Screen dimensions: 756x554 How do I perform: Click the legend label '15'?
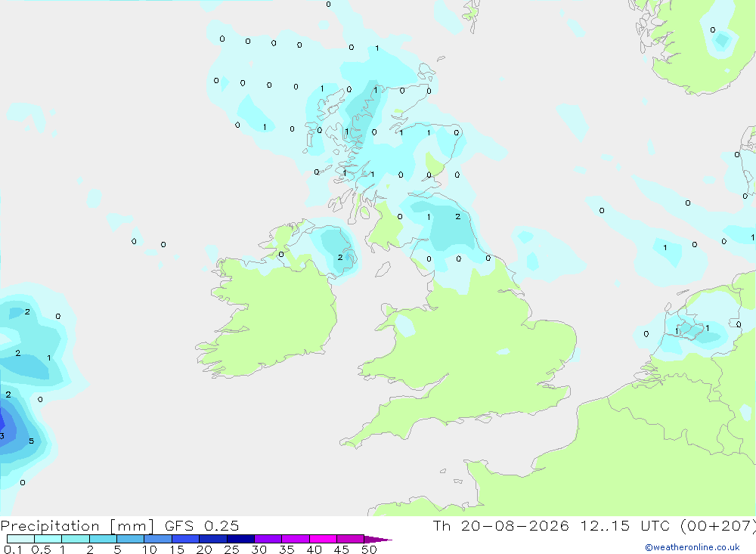[177, 549]
